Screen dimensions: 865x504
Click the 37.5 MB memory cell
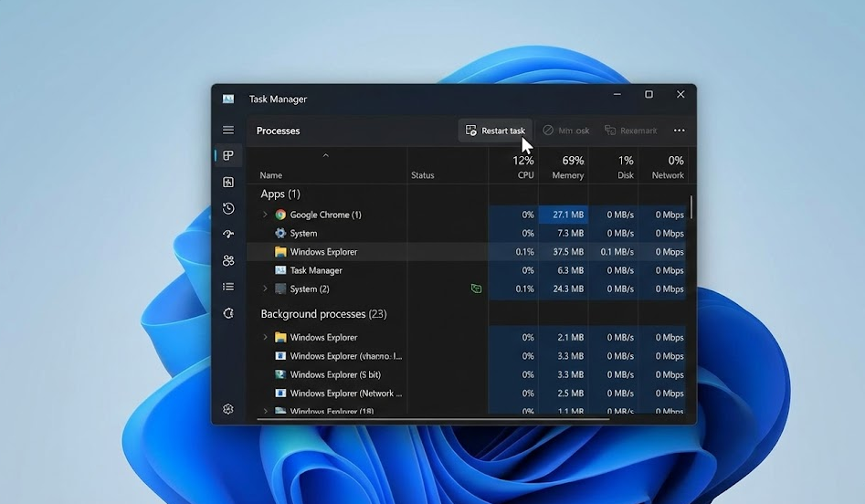(564, 251)
